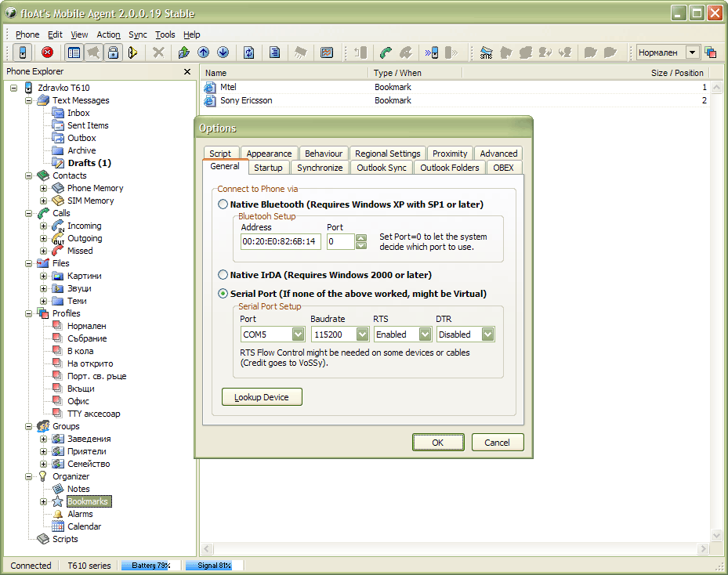Click the blue down arrow toolbar icon
728x575 pixels.
click(x=223, y=52)
